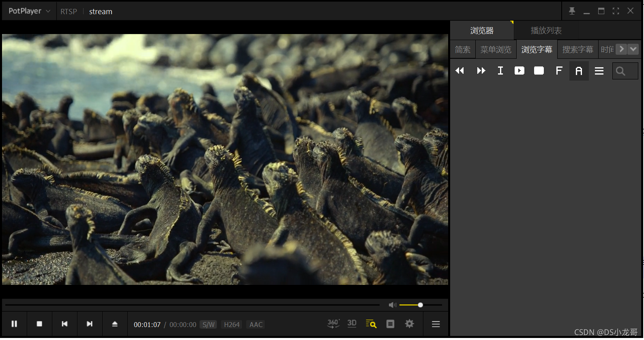Viewport: 644px width, 340px height.
Task: Stop the stream playback
Action: [x=39, y=324]
